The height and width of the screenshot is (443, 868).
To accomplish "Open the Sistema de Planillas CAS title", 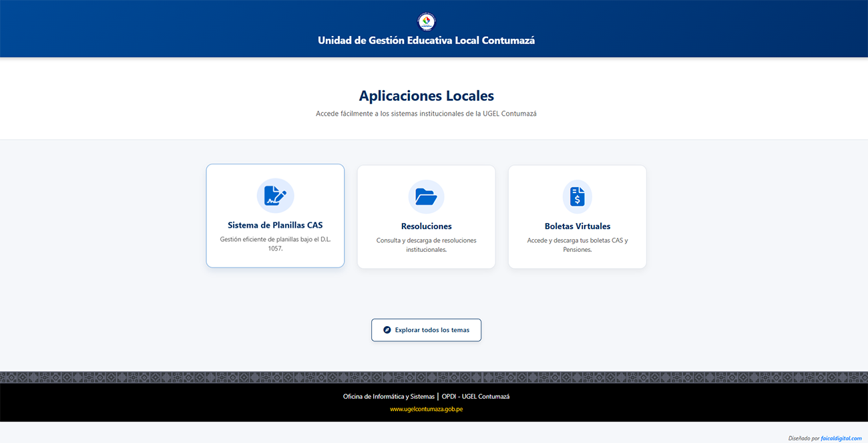I will [x=275, y=225].
